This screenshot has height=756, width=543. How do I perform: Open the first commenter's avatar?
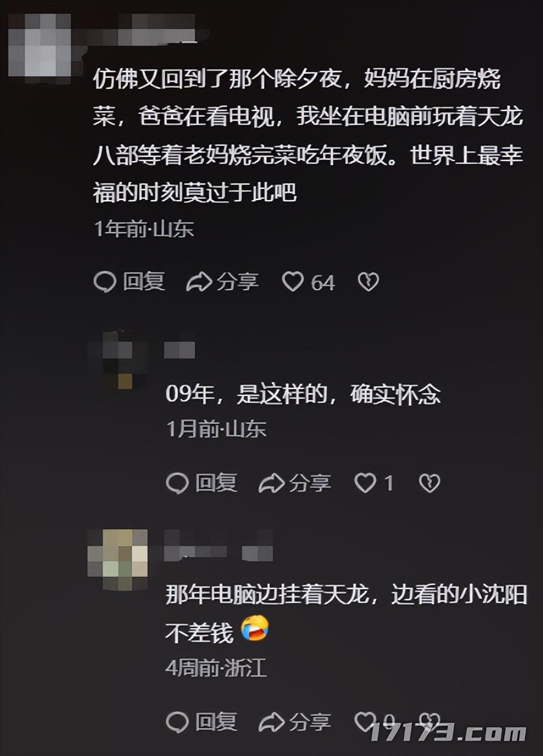point(40,44)
